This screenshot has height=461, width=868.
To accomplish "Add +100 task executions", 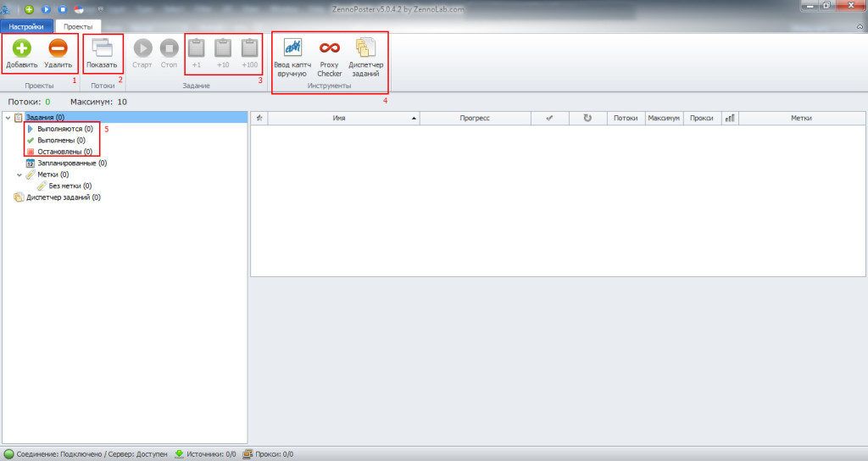I will [249, 53].
